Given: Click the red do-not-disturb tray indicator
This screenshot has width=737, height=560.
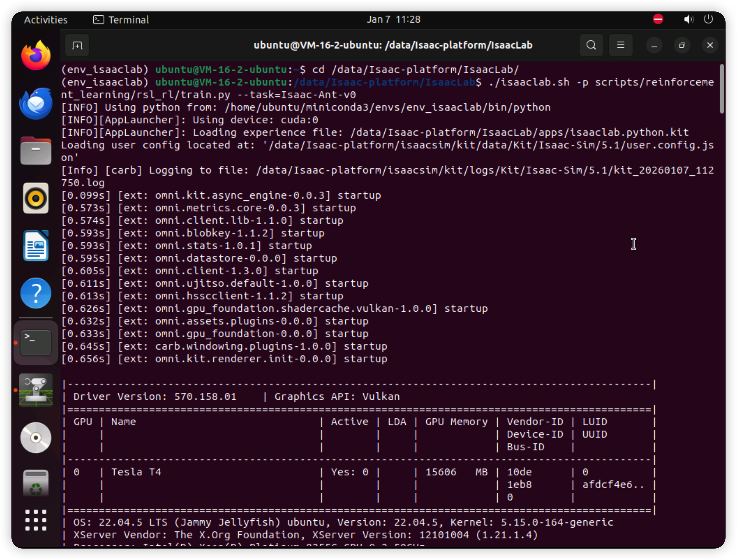Looking at the screenshot, I should click(658, 19).
